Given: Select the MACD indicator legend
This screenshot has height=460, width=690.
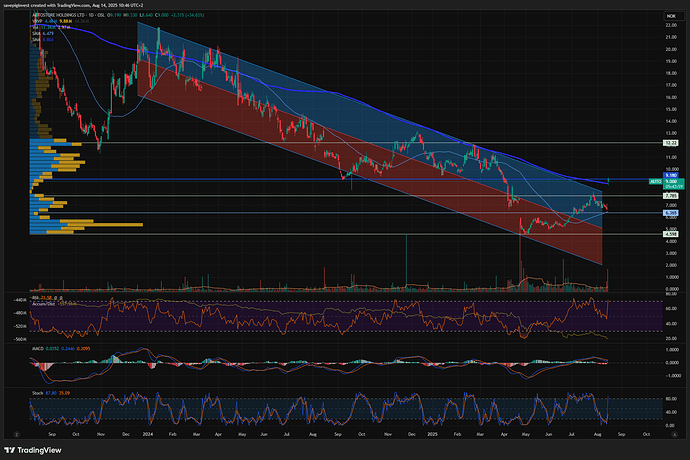Looking at the screenshot, I should click(x=61, y=349).
